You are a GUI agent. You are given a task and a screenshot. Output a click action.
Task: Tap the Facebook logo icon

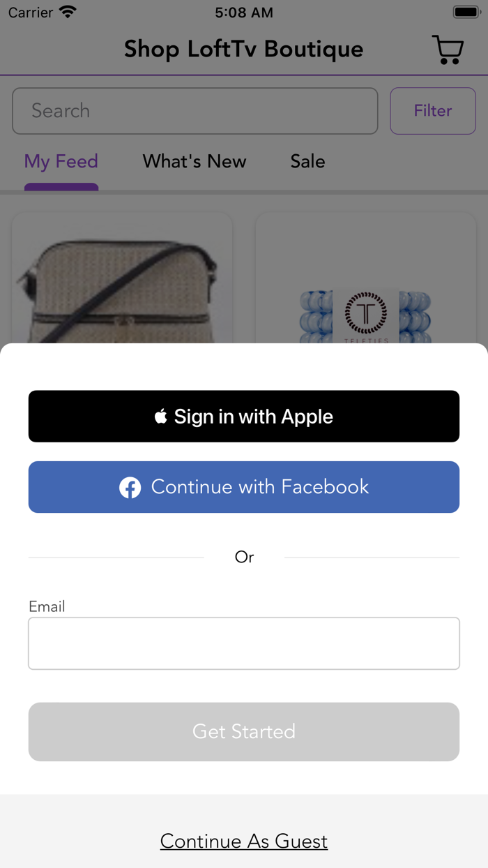click(130, 487)
